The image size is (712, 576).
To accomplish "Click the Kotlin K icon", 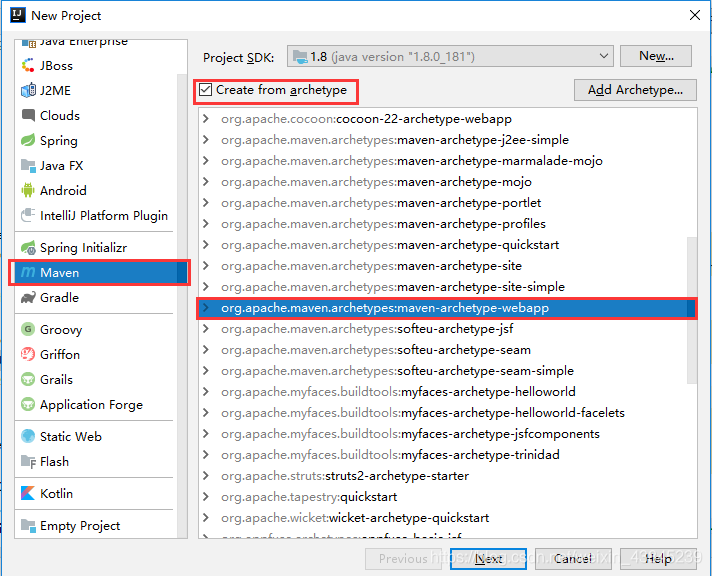I will [x=28, y=493].
